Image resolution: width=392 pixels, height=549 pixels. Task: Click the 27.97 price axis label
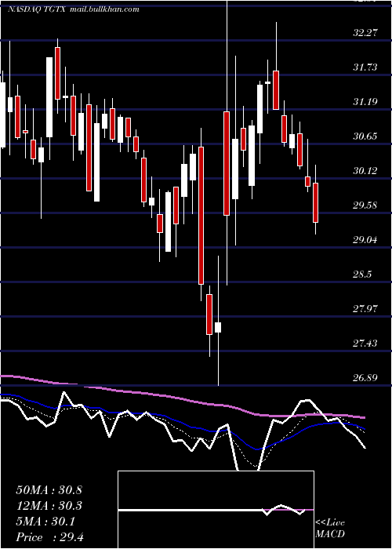tap(365, 309)
